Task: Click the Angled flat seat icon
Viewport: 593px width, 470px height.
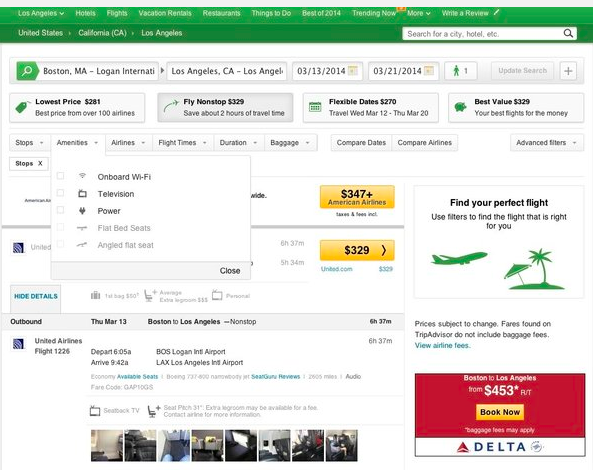Action: click(x=82, y=245)
